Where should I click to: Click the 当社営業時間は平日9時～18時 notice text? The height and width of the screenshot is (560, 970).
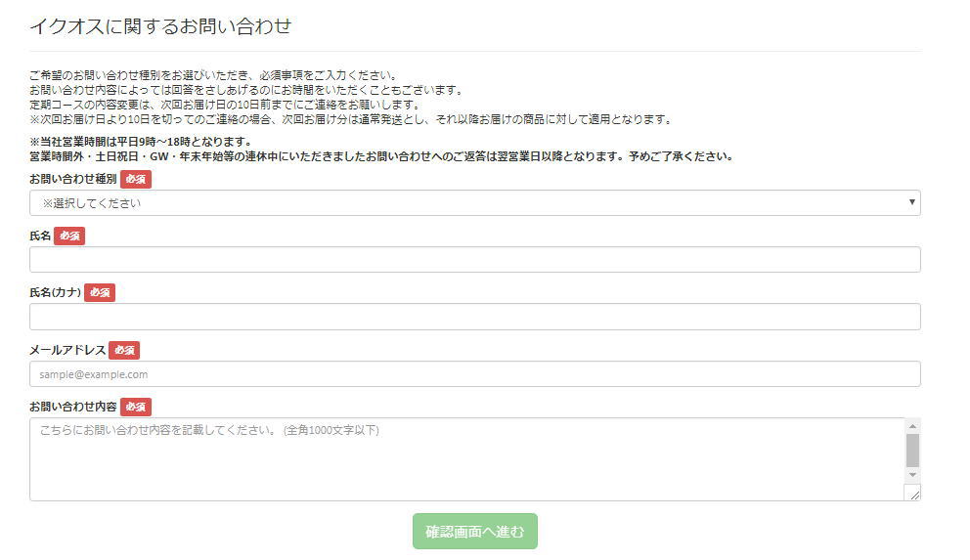141,142
